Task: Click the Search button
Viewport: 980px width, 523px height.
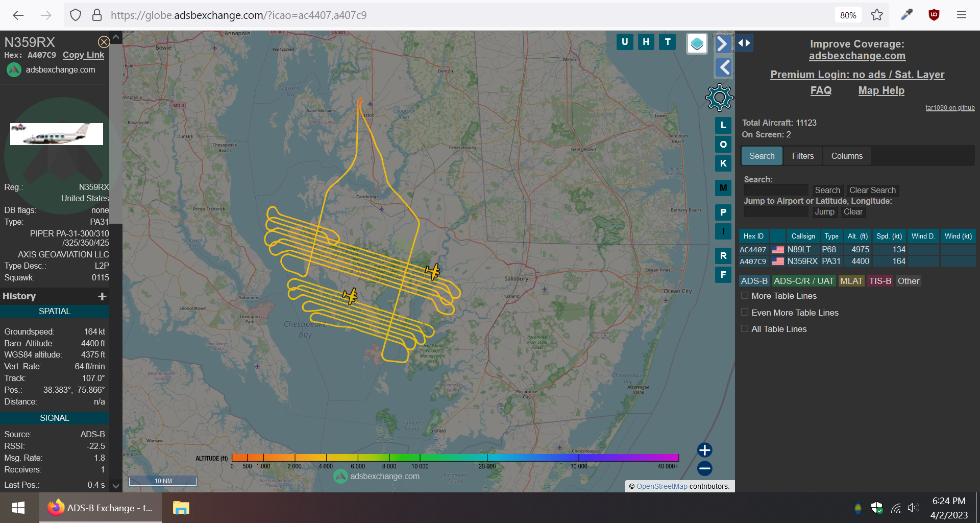Action: (x=827, y=190)
